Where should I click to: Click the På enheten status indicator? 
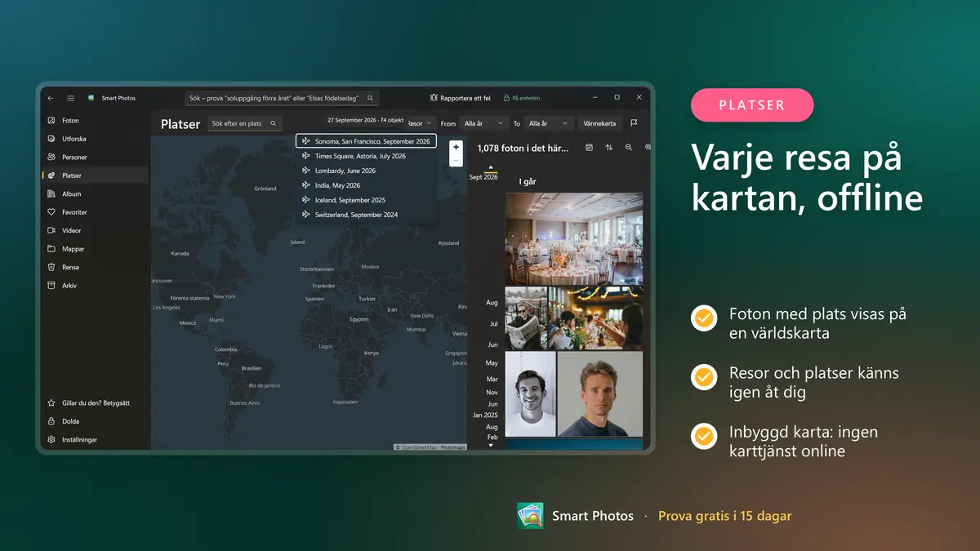coord(522,98)
